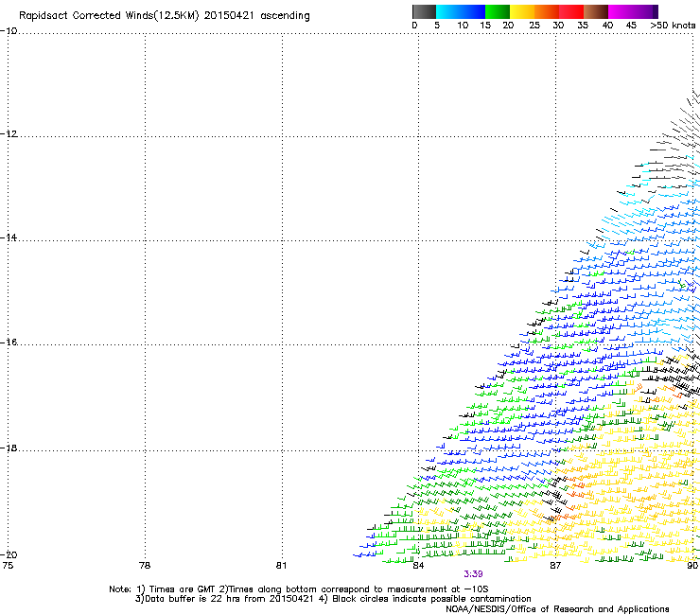
Task: Click the brown 35-40 knots legend swatch
Action: (x=596, y=11)
